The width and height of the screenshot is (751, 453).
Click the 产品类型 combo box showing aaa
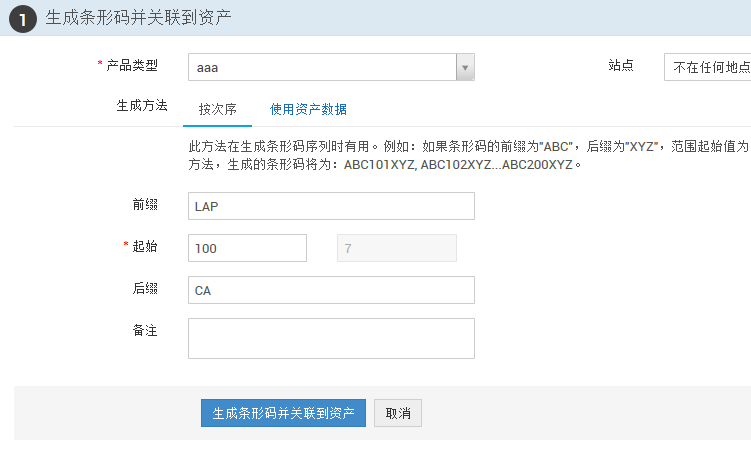(322, 67)
